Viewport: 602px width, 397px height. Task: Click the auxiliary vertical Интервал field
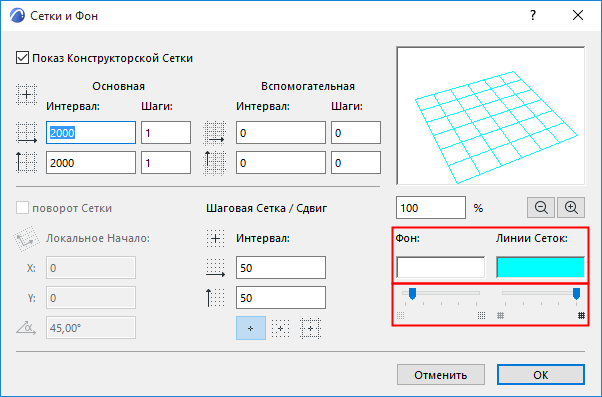(x=281, y=162)
